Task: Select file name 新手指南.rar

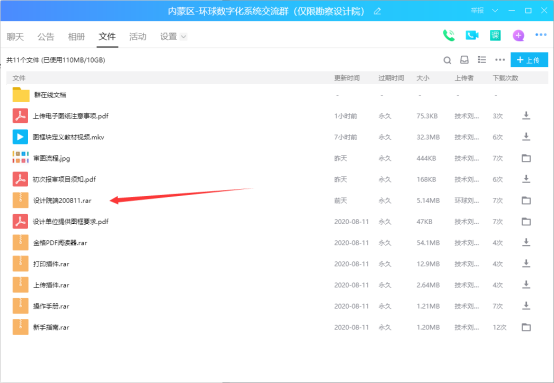Action: 51,328
